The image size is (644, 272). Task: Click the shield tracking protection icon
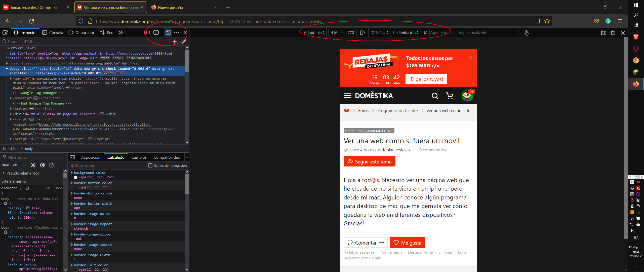click(81, 21)
